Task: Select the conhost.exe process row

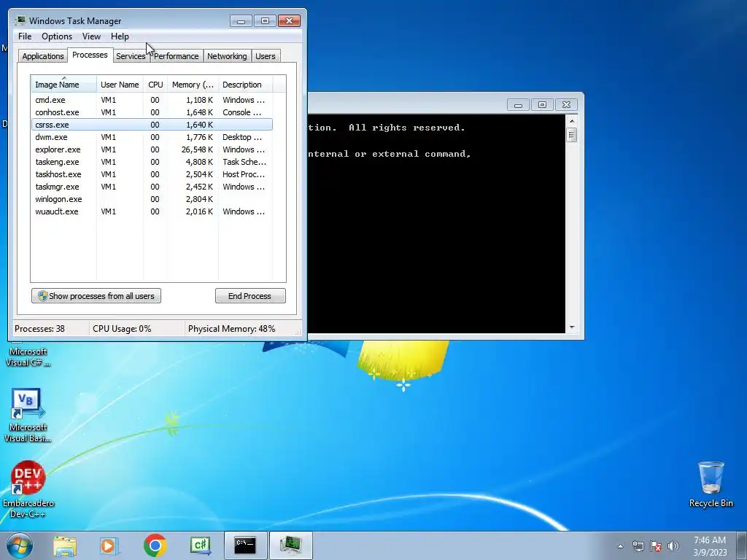Action: pyautogui.click(x=152, y=112)
